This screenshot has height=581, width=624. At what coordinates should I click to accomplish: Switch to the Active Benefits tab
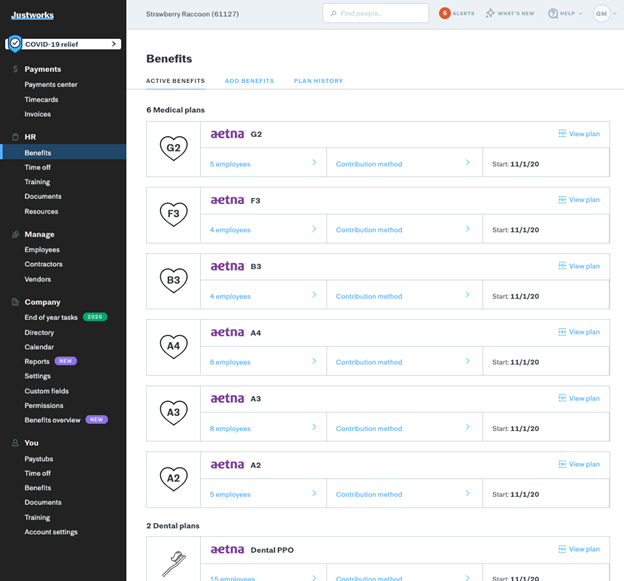click(x=176, y=81)
